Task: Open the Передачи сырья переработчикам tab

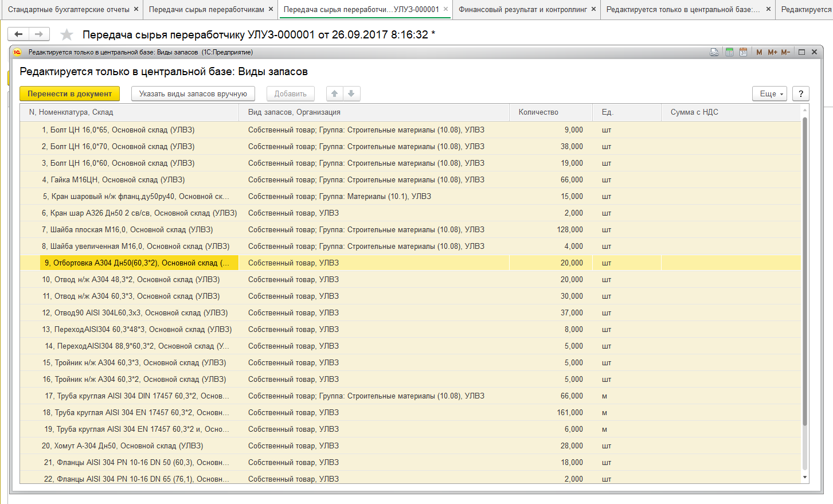Action: [x=206, y=9]
